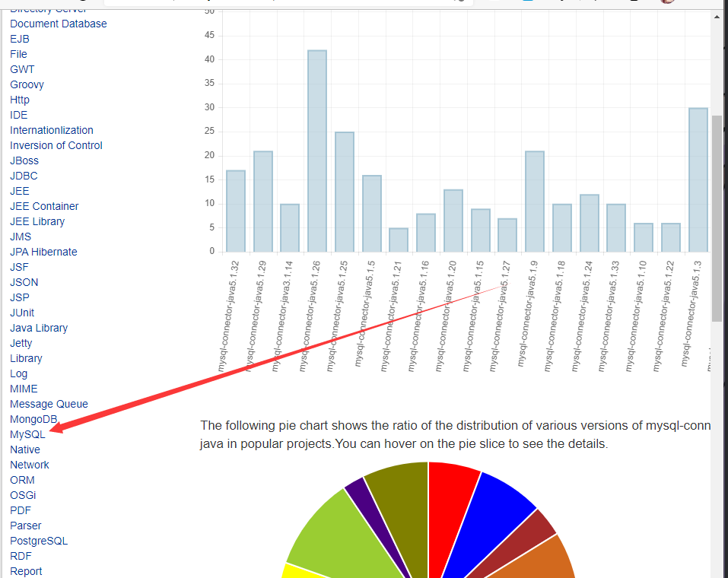
Task: Click the mysql-connector-java5.1.9 bar
Action: (x=535, y=202)
